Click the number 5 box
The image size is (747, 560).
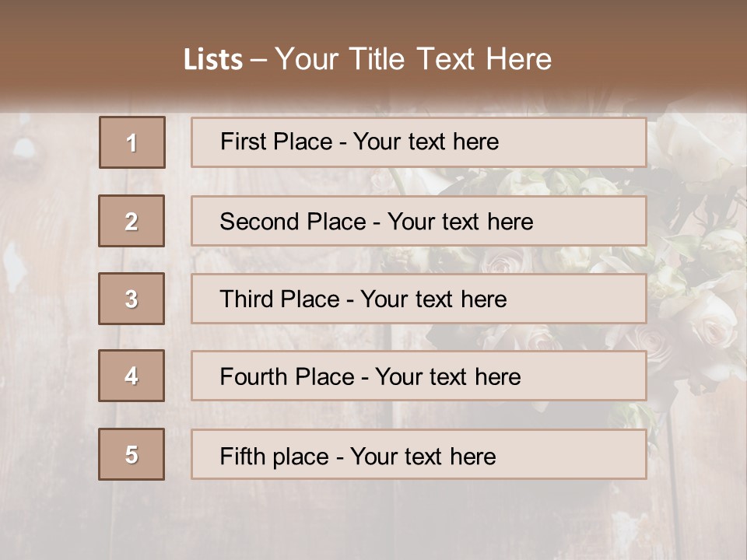132,454
